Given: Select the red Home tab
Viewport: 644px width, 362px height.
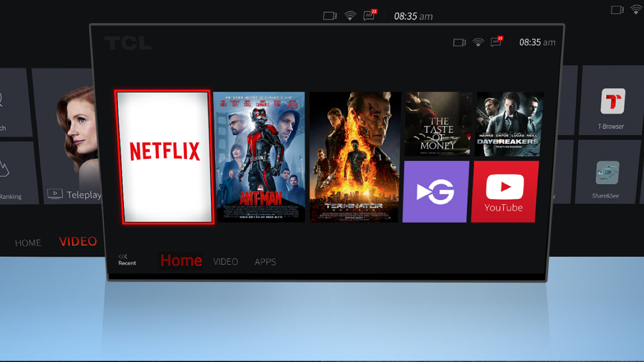Looking at the screenshot, I should coord(181,260).
